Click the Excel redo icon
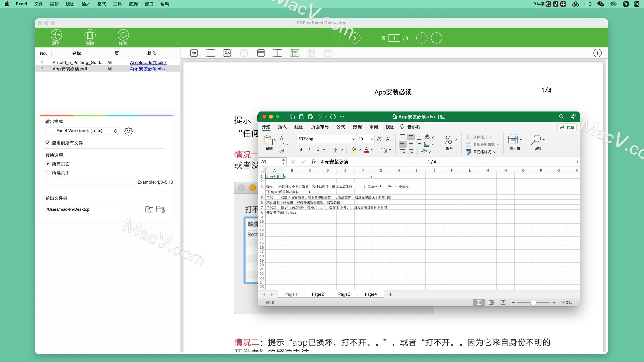Screen dimensions: 644x362 coord(333,117)
